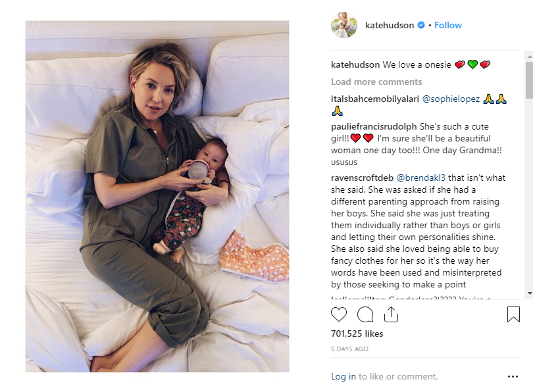Visit italsbahcemobilyalari commenter profile
The image size is (533, 392).
click(x=375, y=99)
